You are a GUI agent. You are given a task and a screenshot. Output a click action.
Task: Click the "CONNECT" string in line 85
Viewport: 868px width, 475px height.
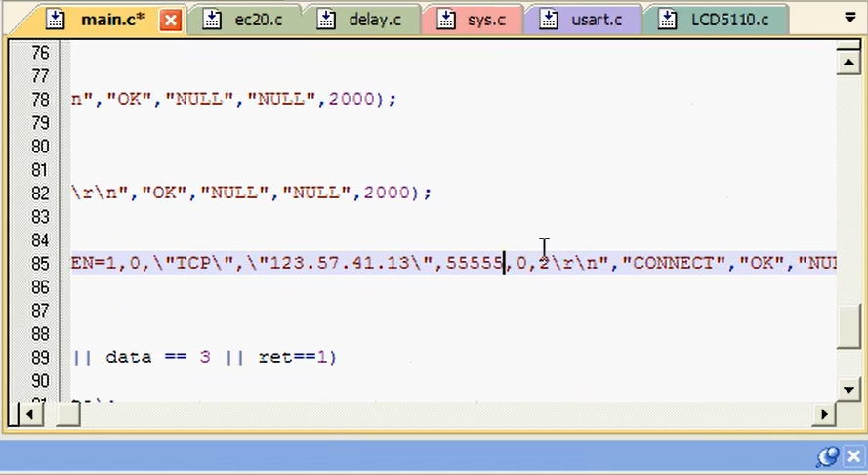(x=673, y=263)
